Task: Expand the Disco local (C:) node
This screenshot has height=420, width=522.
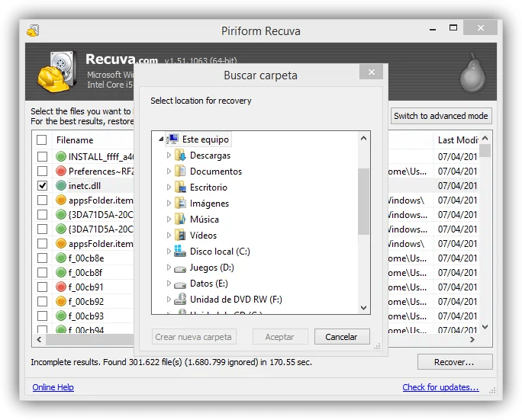Action: [169, 251]
